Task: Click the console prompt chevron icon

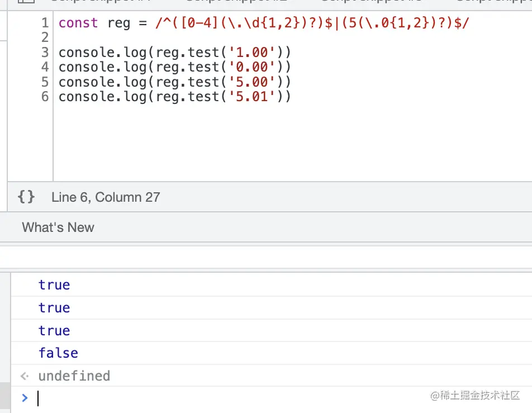Action: (24, 398)
